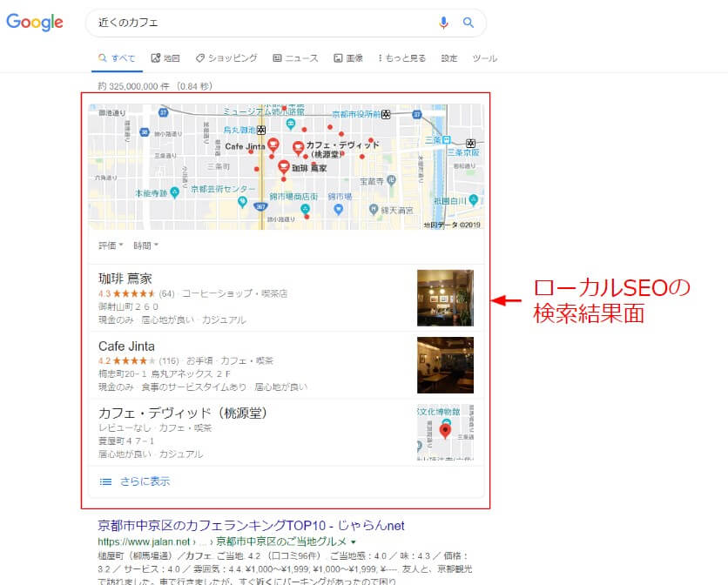
Task: Activate voice search microphone icon
Action: (x=443, y=23)
